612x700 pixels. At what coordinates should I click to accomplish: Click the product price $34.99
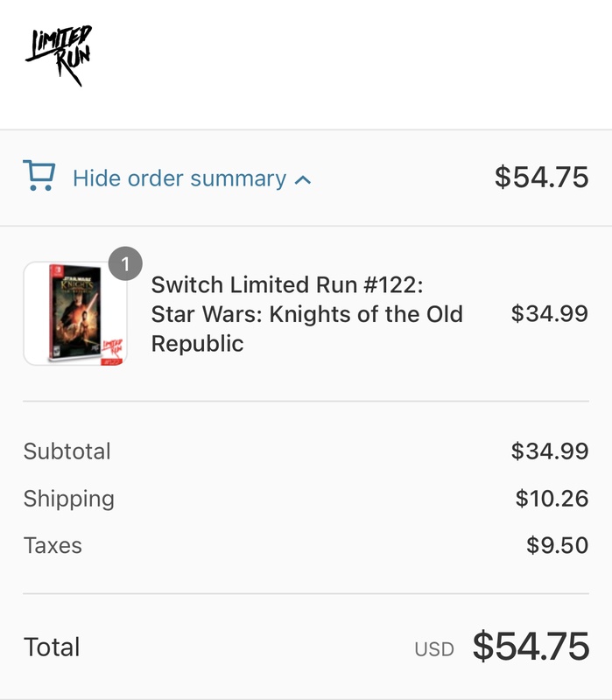(x=549, y=313)
